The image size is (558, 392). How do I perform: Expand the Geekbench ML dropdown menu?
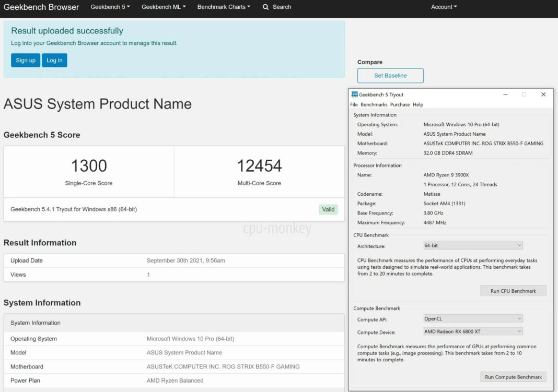click(x=164, y=7)
